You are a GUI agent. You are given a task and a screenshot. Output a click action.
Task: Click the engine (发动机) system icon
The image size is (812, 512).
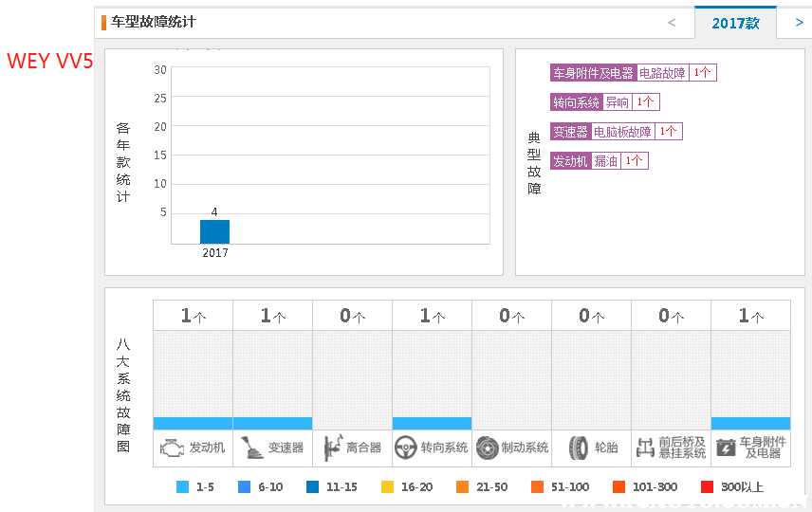[173, 448]
